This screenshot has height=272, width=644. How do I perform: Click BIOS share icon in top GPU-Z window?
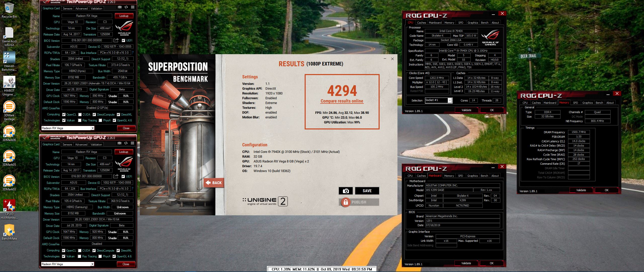click(116, 40)
